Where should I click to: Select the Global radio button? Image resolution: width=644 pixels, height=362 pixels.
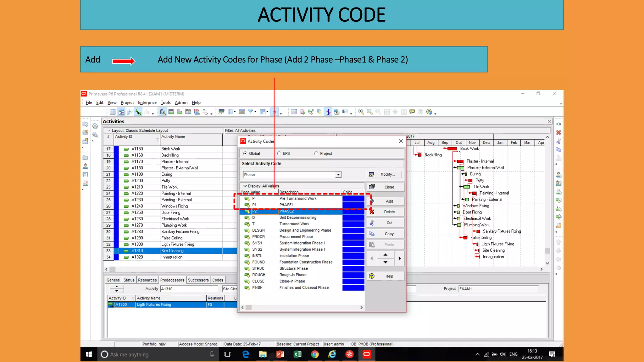tap(245, 153)
